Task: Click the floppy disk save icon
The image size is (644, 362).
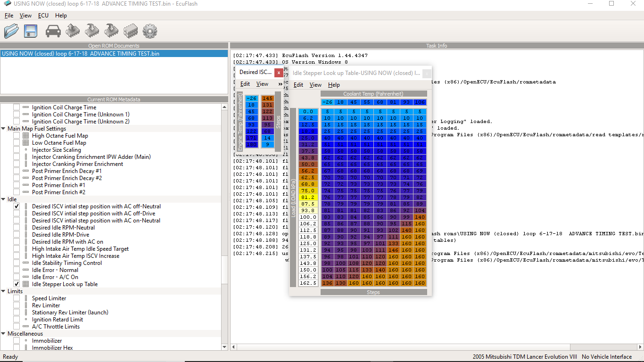Action: pos(31,31)
